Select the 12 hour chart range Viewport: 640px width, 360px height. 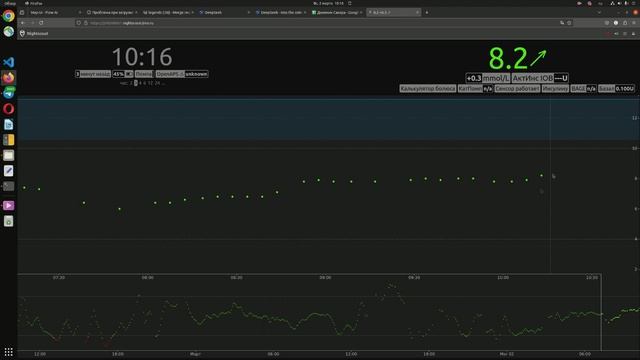point(150,83)
